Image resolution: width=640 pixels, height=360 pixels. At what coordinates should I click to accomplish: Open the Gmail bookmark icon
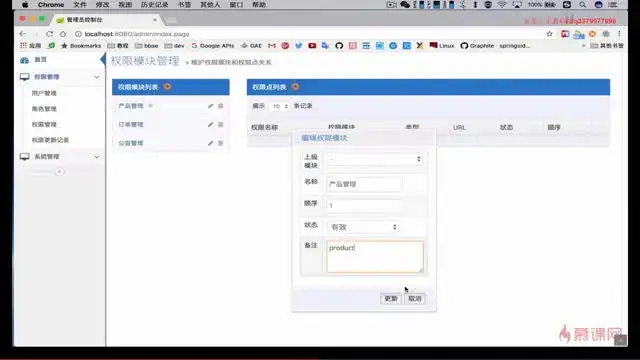click(x=272, y=46)
